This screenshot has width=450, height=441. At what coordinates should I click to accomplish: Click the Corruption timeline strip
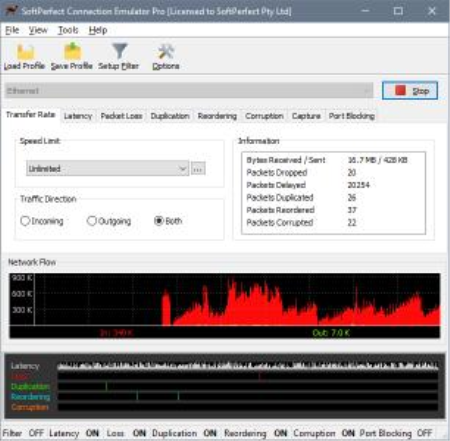247,407
